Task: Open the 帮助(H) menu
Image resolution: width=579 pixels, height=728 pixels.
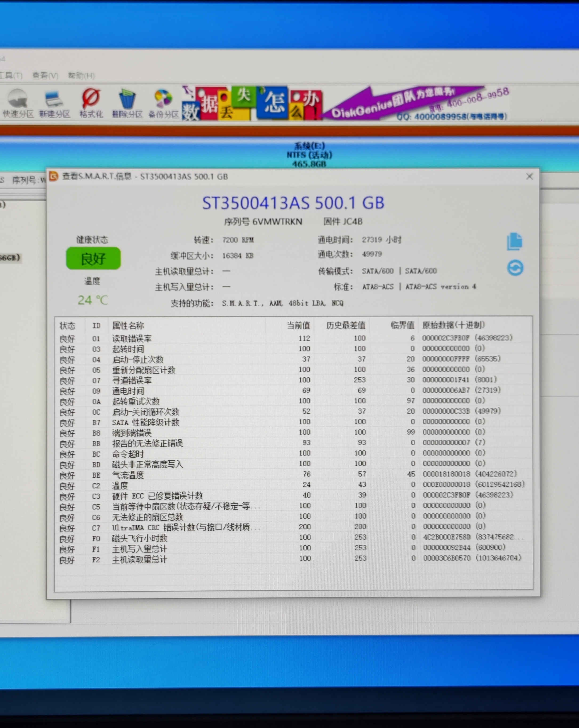Action: [x=81, y=75]
